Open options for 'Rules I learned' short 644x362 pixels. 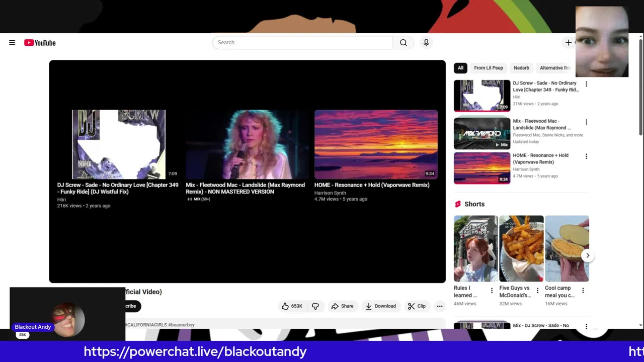(x=492, y=291)
